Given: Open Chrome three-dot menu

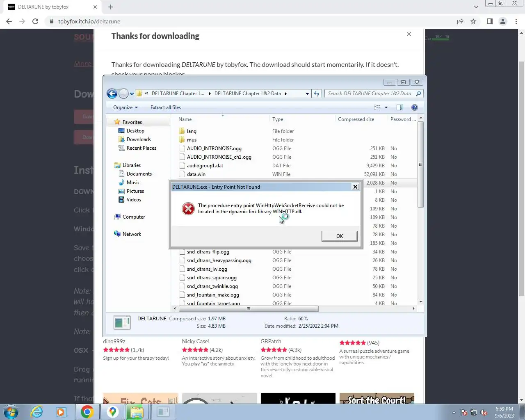Looking at the screenshot, I should click(516, 21).
